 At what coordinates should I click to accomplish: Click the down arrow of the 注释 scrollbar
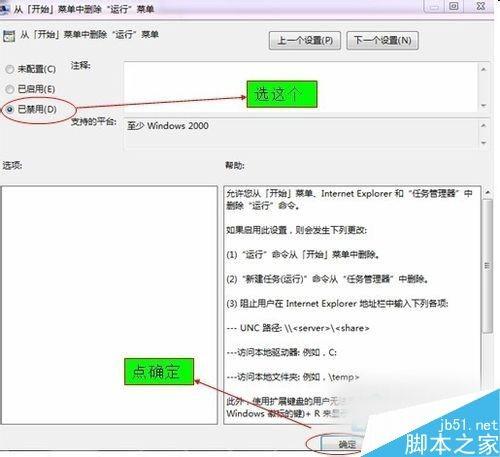click(x=484, y=106)
